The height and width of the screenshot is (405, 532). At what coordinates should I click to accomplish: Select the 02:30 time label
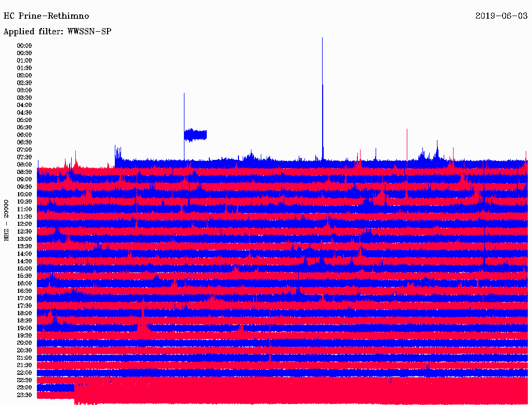point(24,83)
